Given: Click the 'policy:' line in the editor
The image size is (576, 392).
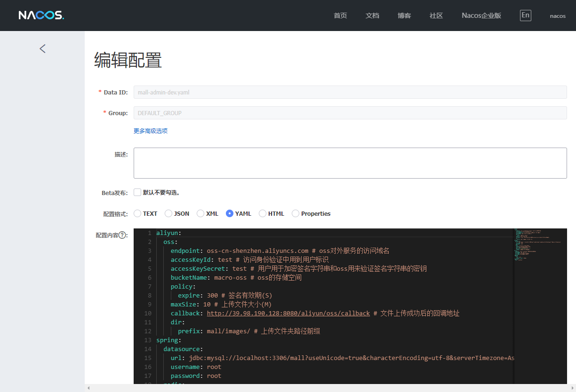Looking at the screenshot, I should pyautogui.click(x=183, y=286).
